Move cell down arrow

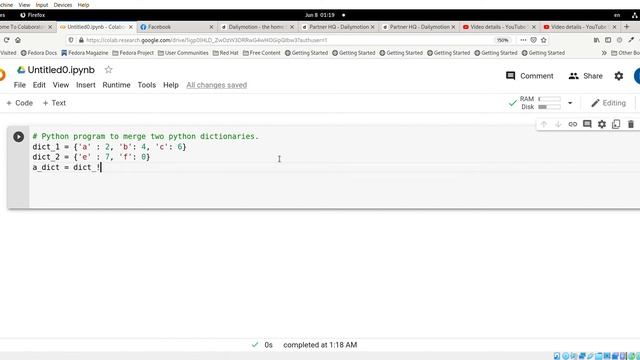click(x=558, y=124)
